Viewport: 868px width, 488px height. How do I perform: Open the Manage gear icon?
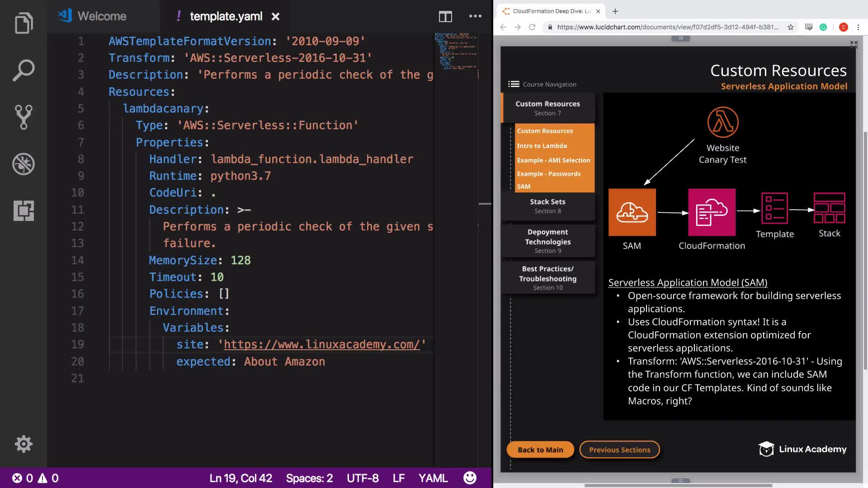click(24, 444)
